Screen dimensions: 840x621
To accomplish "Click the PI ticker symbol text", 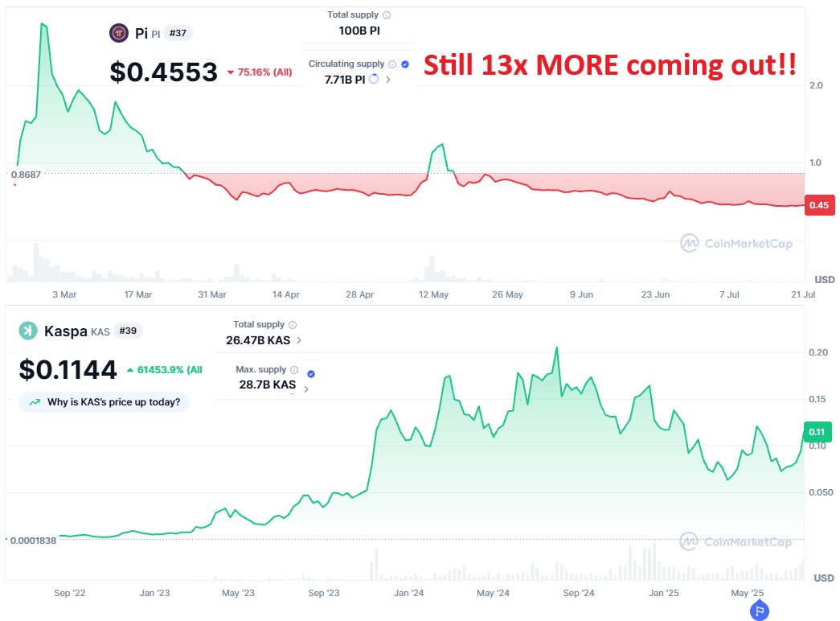I will pyautogui.click(x=155, y=35).
